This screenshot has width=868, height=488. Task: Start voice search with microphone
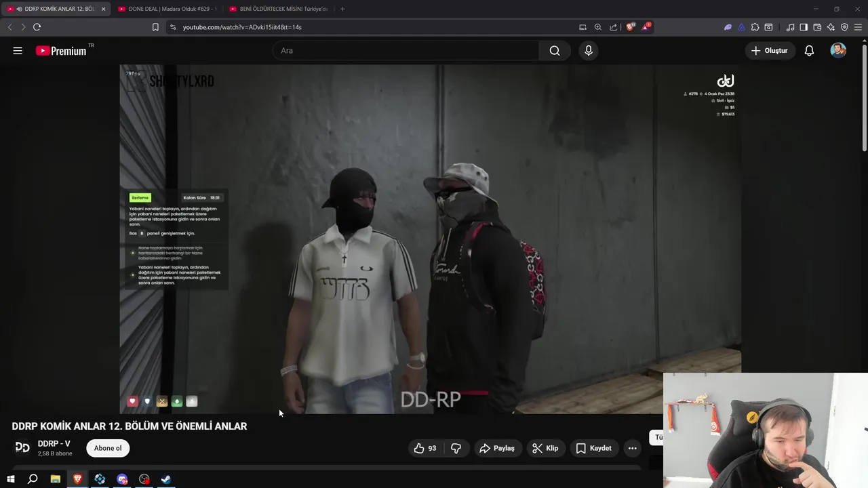[x=589, y=51]
